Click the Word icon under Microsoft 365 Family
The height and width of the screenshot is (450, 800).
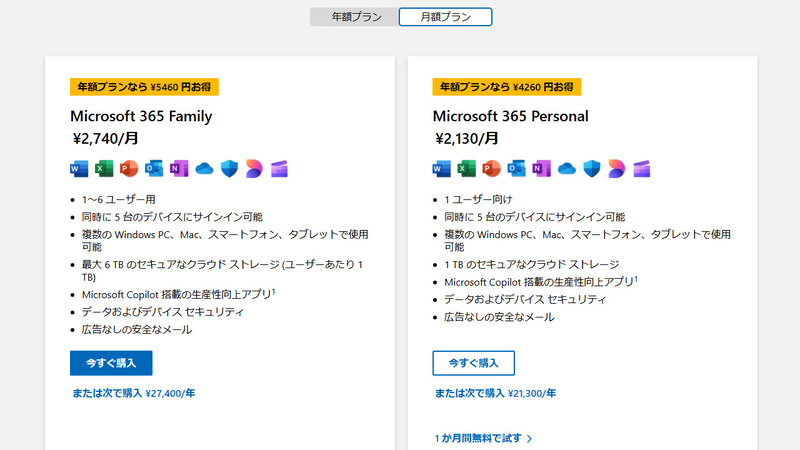coord(79,168)
